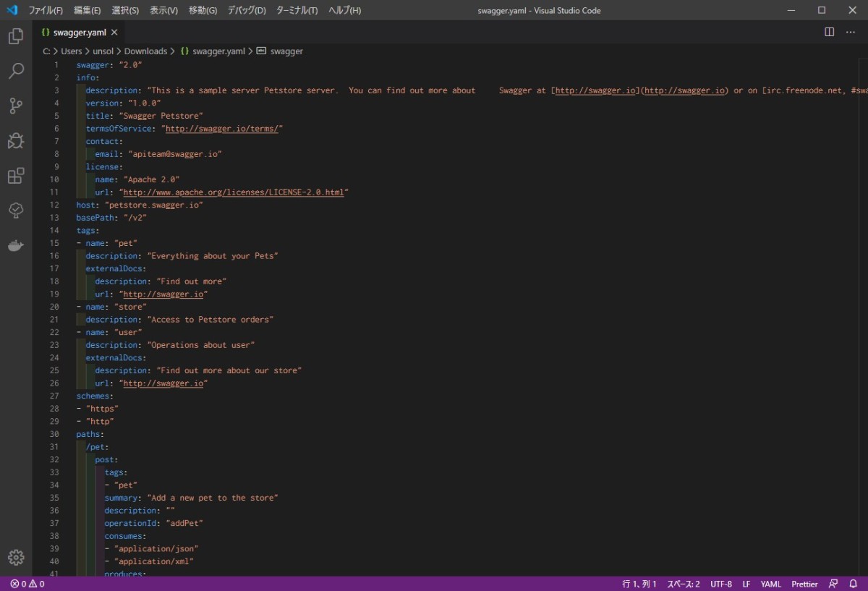Viewport: 868px width, 591px height.
Task: Open the tree-shaped extension icon in activity bar
Action: click(x=16, y=211)
